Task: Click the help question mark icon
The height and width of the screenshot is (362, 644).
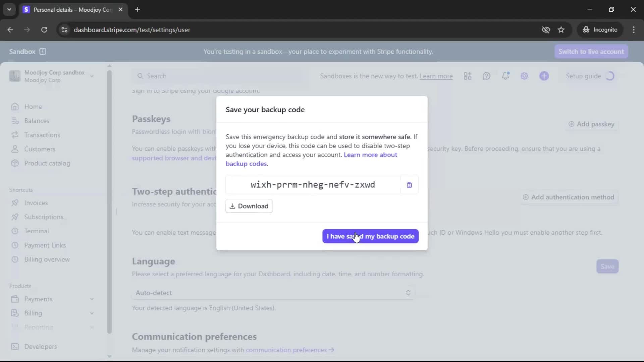Action: (486, 76)
